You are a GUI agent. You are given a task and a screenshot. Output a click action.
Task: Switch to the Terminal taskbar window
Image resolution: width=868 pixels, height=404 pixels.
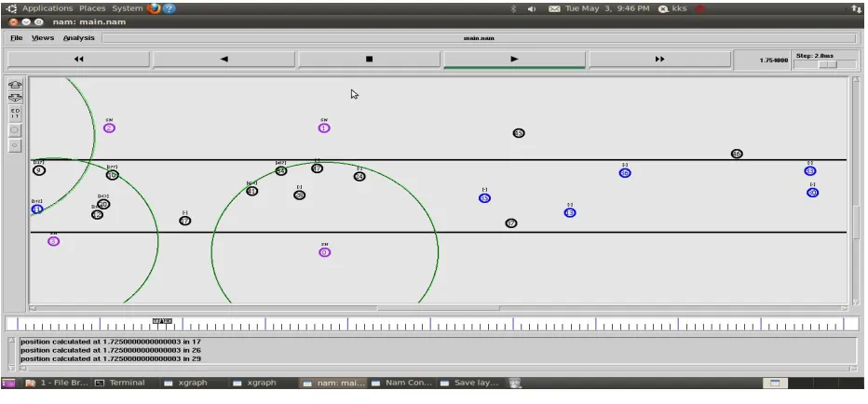point(120,383)
